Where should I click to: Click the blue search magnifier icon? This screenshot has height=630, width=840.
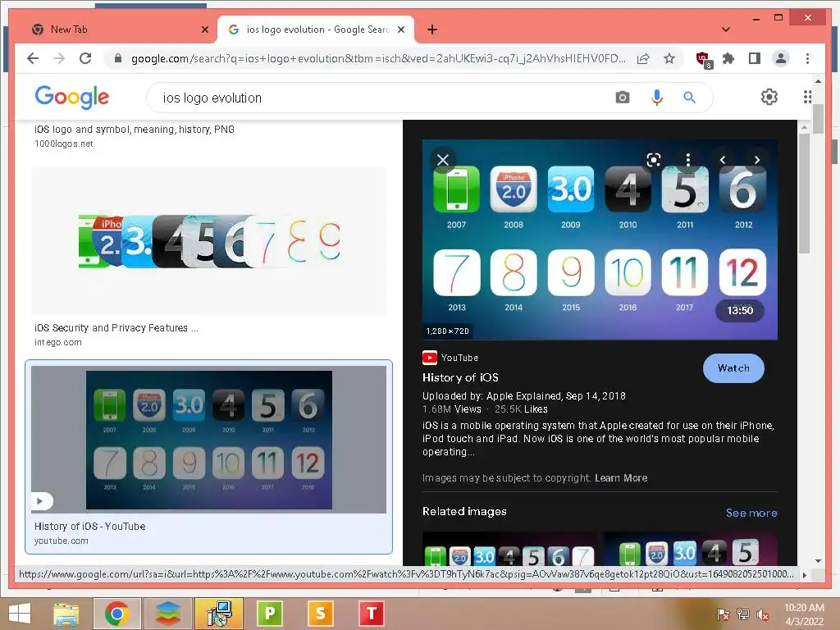689,98
